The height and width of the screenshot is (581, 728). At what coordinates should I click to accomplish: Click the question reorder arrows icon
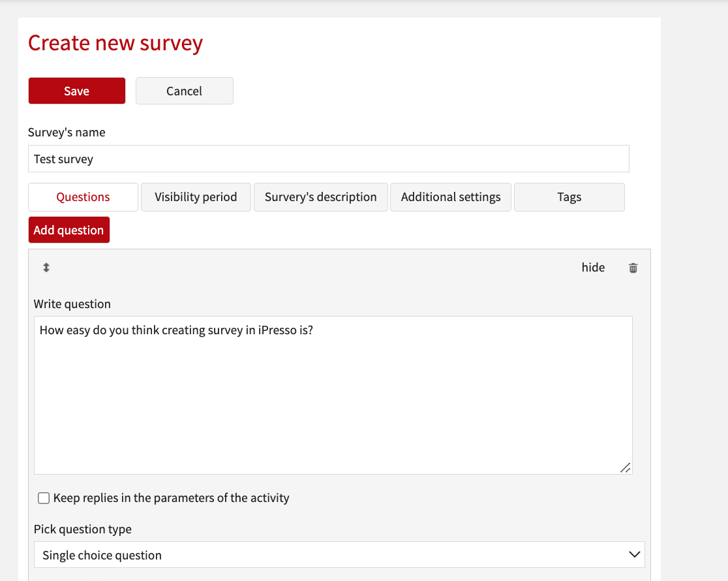[46, 267]
